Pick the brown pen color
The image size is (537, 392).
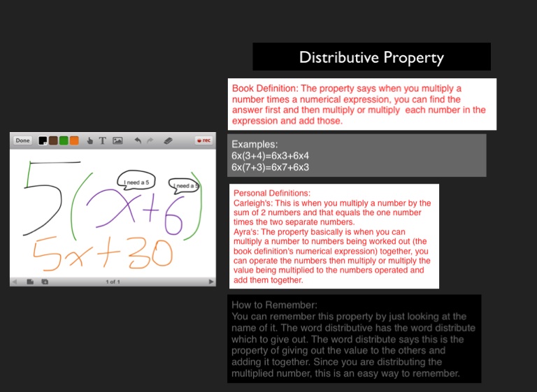click(53, 140)
